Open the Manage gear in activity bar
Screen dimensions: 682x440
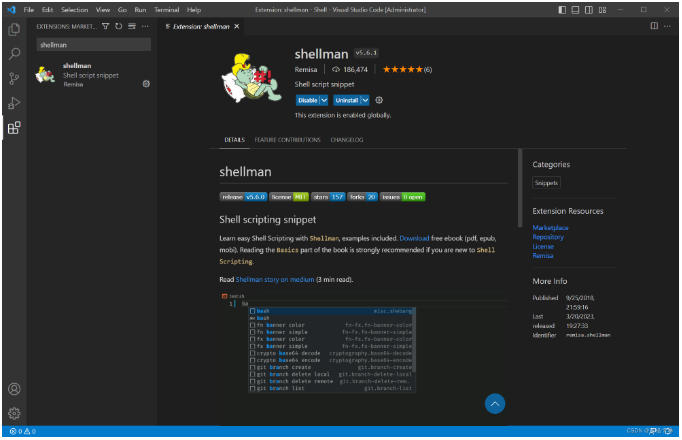(x=14, y=413)
